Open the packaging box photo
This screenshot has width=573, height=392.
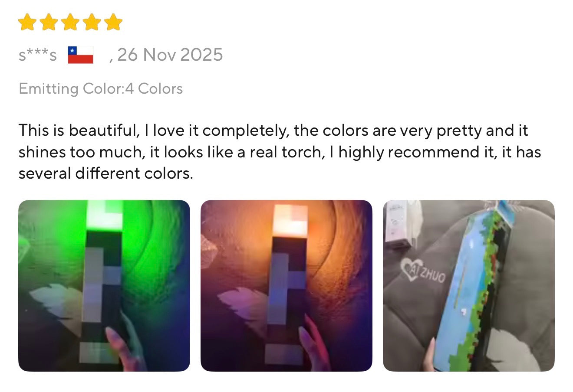469,286
